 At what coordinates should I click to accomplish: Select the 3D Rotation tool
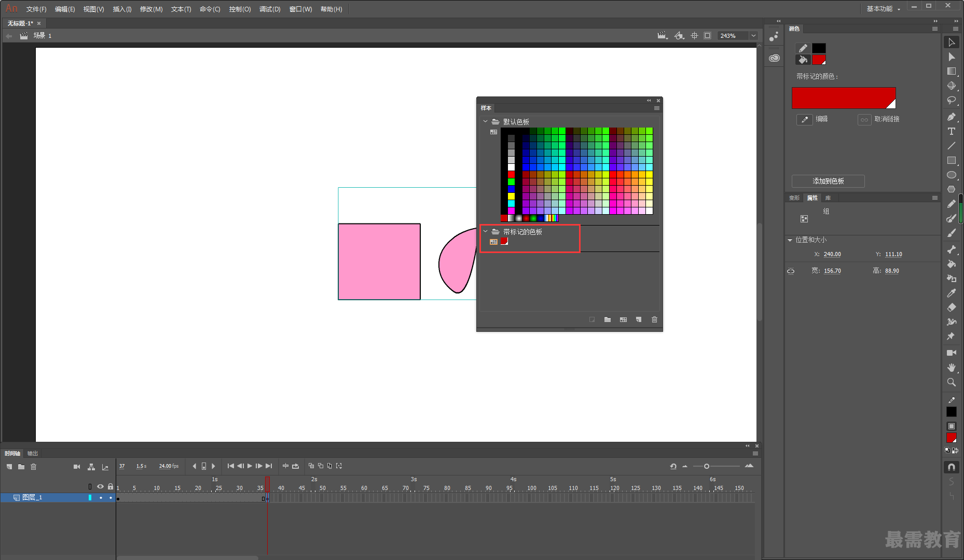[x=951, y=86]
